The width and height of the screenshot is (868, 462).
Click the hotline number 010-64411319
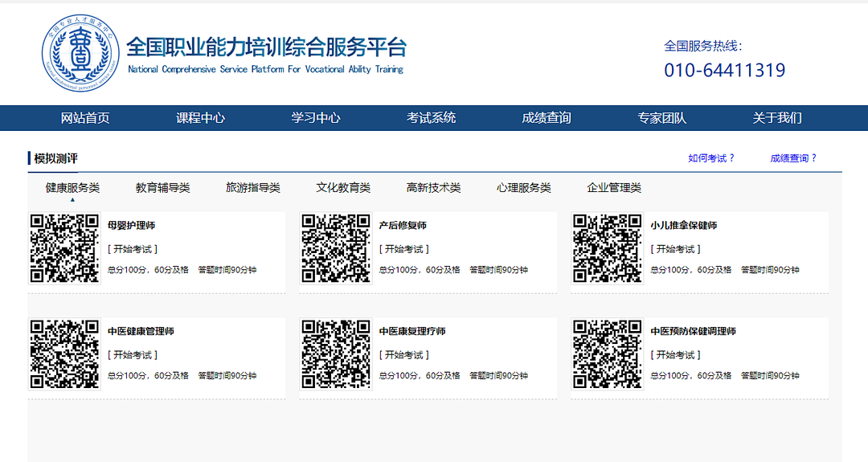[725, 70]
